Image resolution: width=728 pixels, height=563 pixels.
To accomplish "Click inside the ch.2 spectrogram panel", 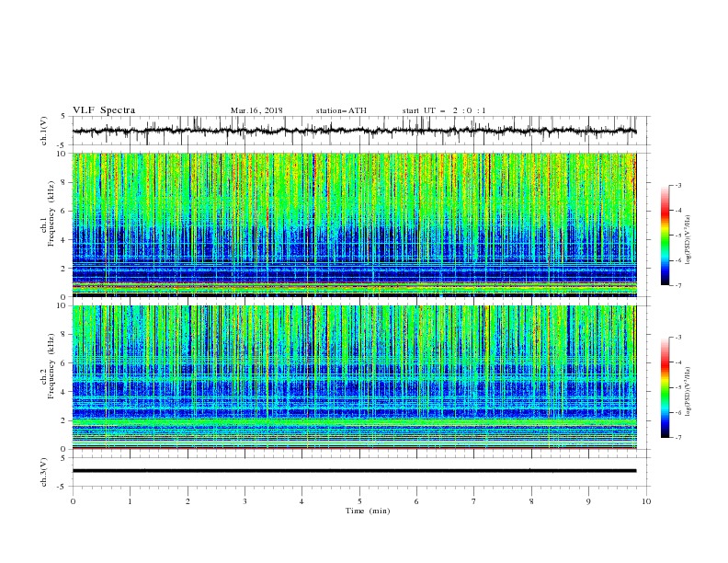I will [x=354, y=377].
